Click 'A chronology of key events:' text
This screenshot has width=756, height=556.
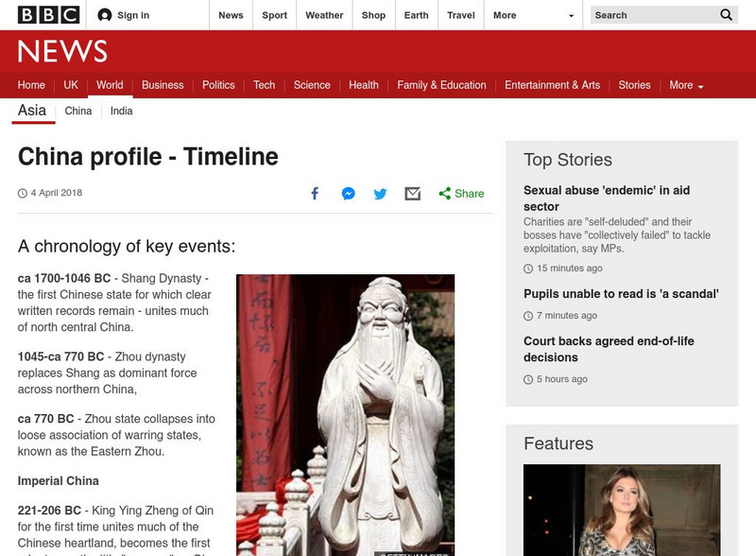point(127,246)
